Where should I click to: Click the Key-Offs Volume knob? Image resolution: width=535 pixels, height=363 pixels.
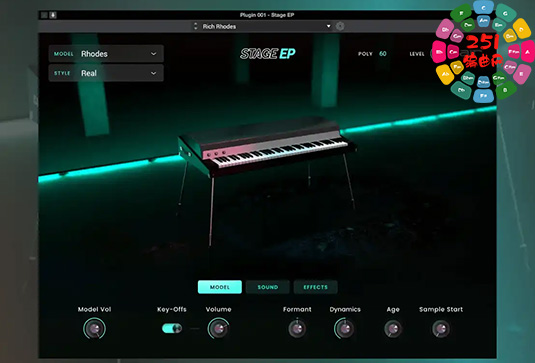click(x=219, y=329)
